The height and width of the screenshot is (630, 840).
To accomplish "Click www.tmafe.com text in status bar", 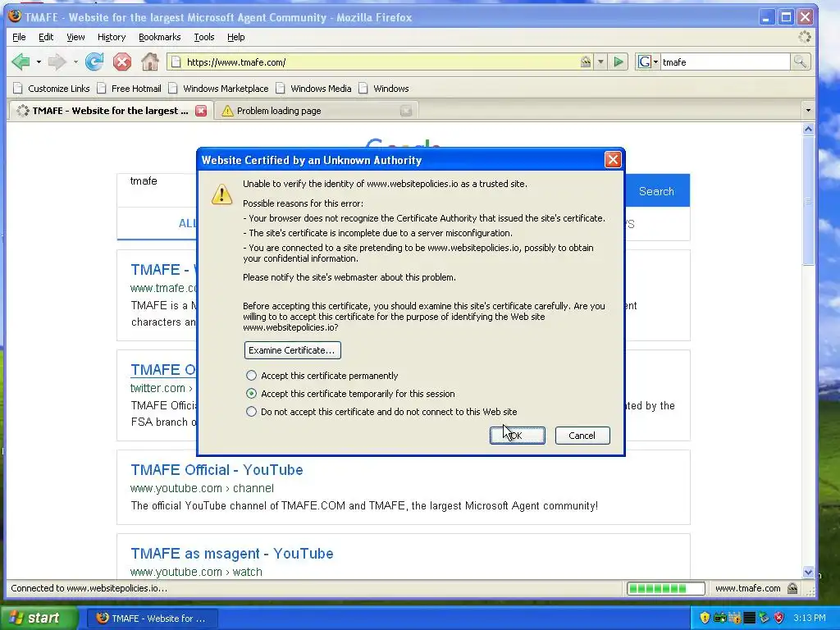I will (x=748, y=588).
